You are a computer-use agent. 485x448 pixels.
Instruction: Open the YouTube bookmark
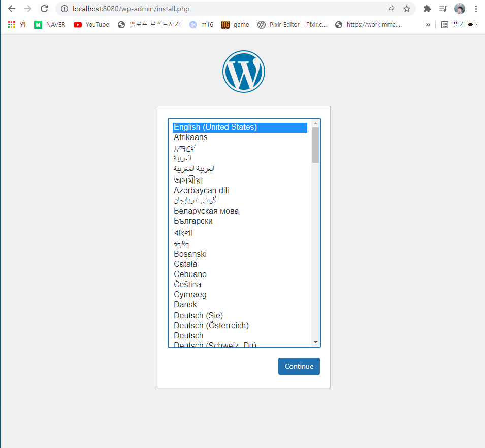click(91, 25)
